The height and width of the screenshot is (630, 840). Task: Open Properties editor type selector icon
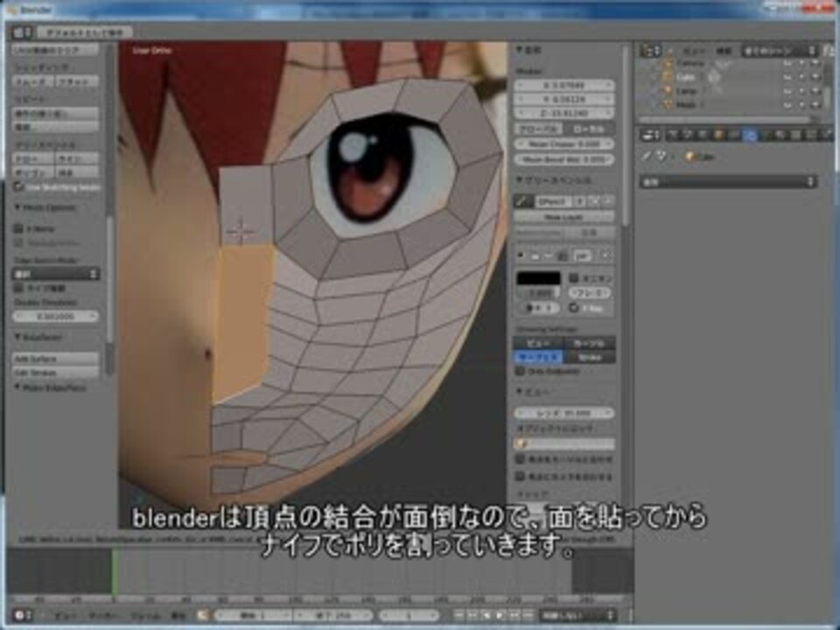(x=650, y=136)
